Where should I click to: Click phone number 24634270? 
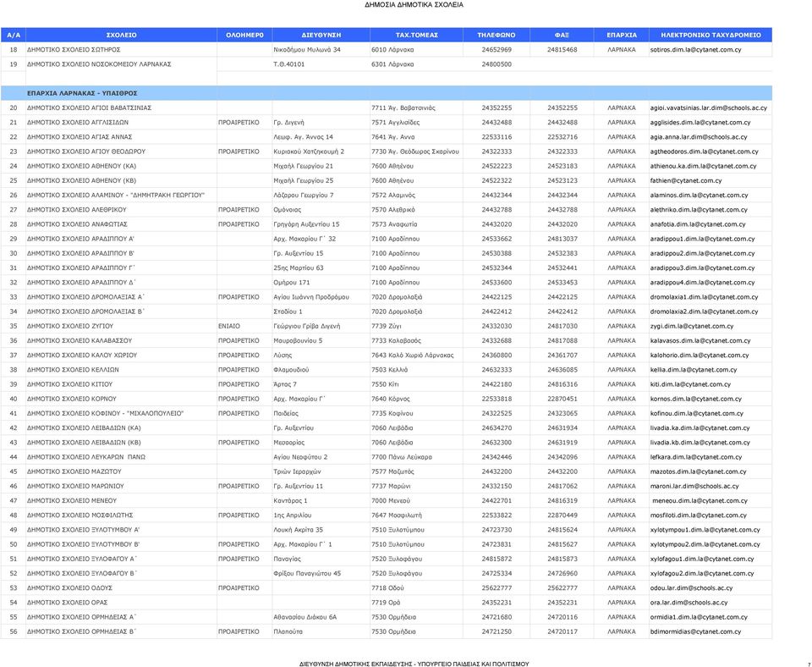[x=497, y=428]
